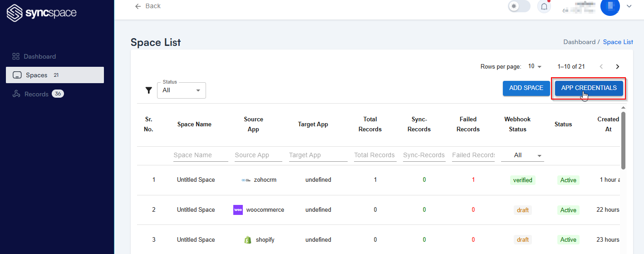Expand the user account menu chevron
Screen dimensions: 644x254
pyautogui.click(x=629, y=6)
